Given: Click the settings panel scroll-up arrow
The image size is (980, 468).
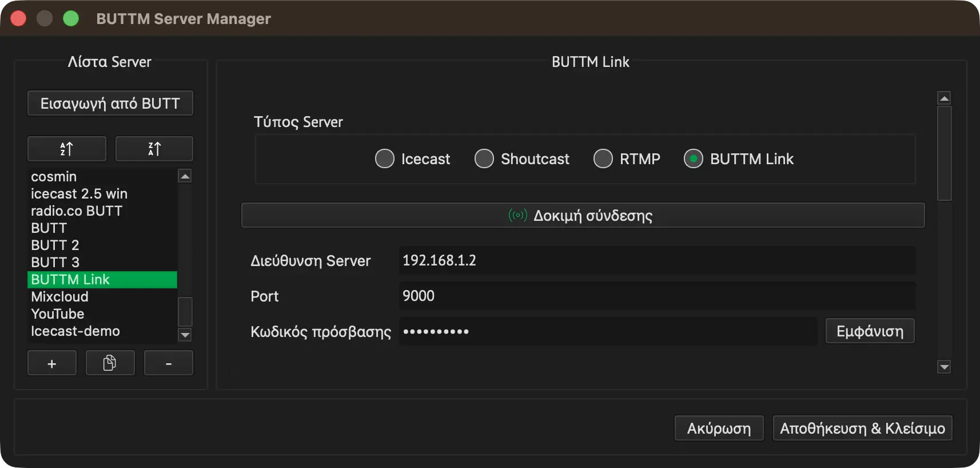Looking at the screenshot, I should [x=945, y=98].
